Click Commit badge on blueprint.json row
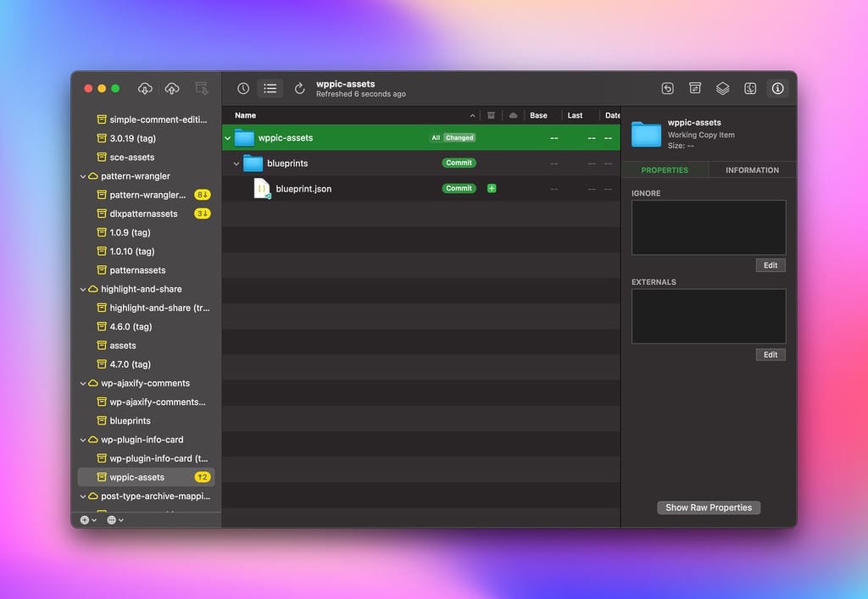This screenshot has height=599, width=868. pos(459,189)
